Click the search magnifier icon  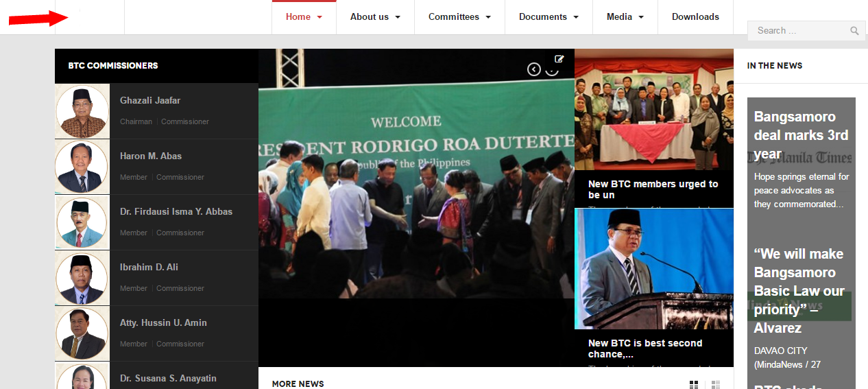tap(854, 31)
